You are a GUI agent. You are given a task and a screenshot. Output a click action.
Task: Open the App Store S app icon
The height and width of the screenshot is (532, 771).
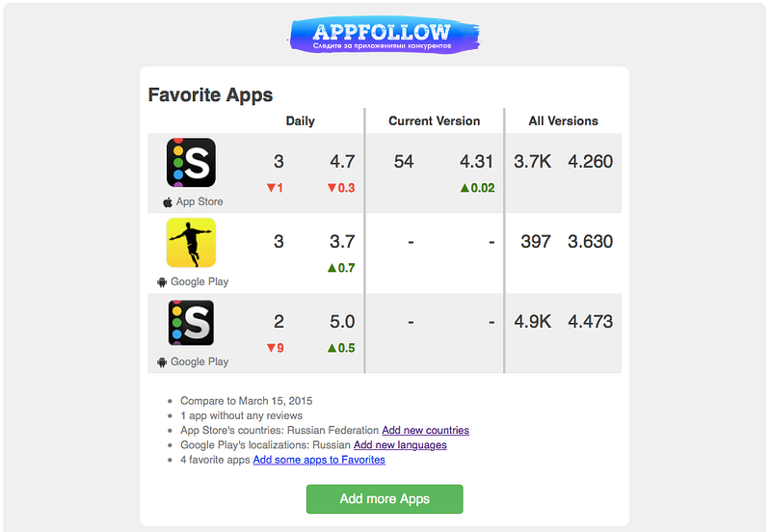click(x=191, y=162)
